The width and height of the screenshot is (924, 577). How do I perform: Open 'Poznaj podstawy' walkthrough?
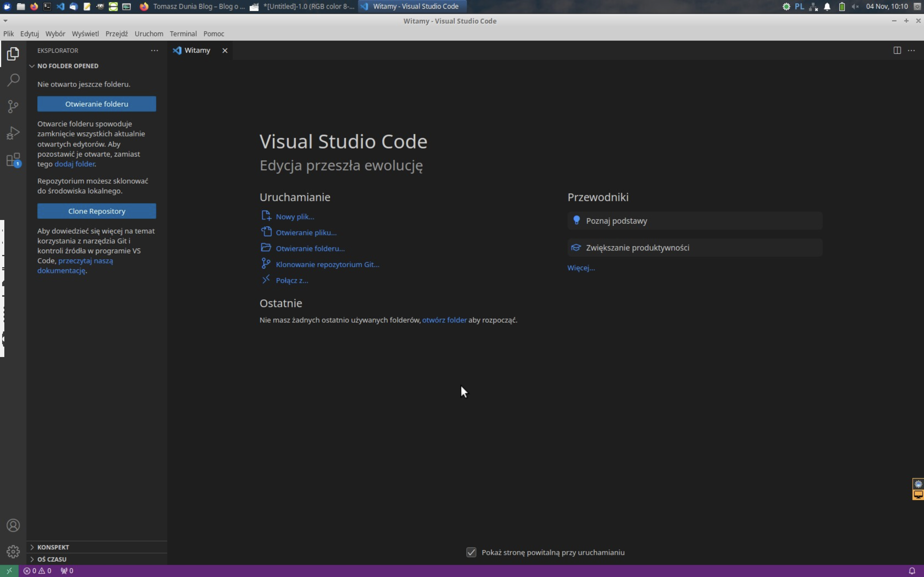point(616,221)
